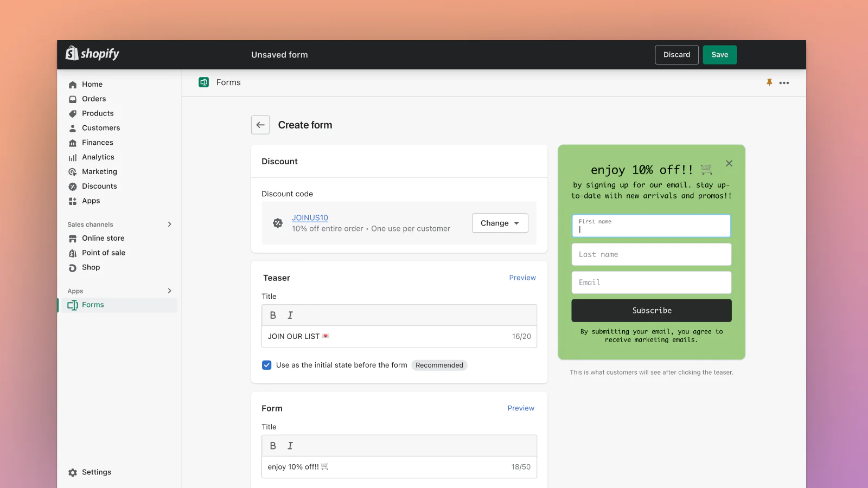868x488 pixels.
Task: Apply bold to the Form title
Action: click(273, 446)
